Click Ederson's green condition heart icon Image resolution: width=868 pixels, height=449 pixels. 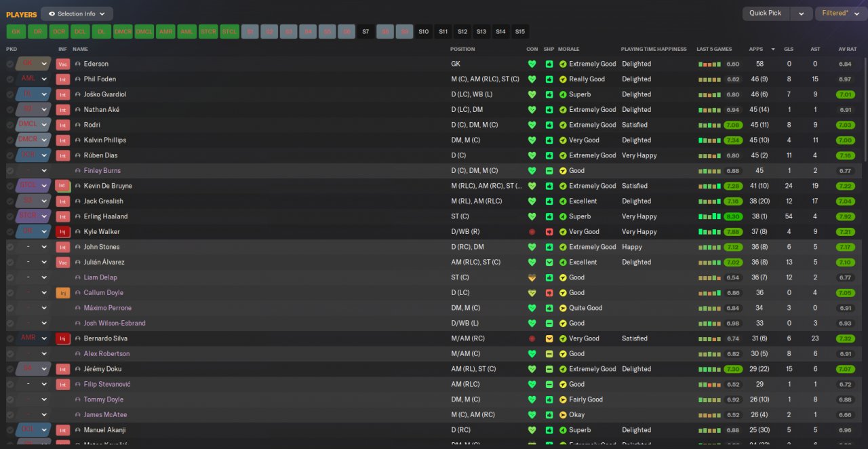[532, 64]
